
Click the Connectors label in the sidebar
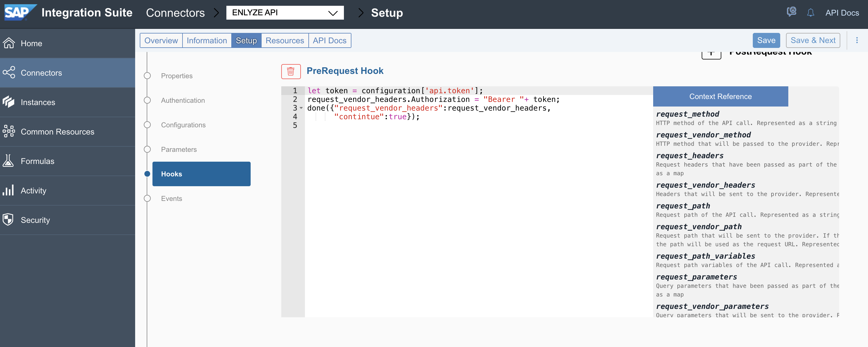tap(42, 73)
